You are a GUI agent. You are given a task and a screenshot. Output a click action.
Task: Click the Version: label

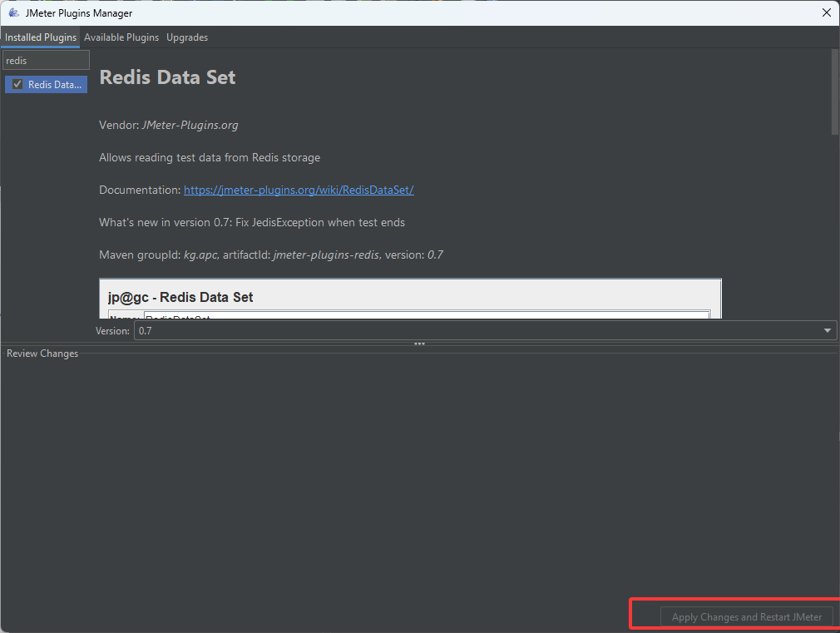coord(112,331)
